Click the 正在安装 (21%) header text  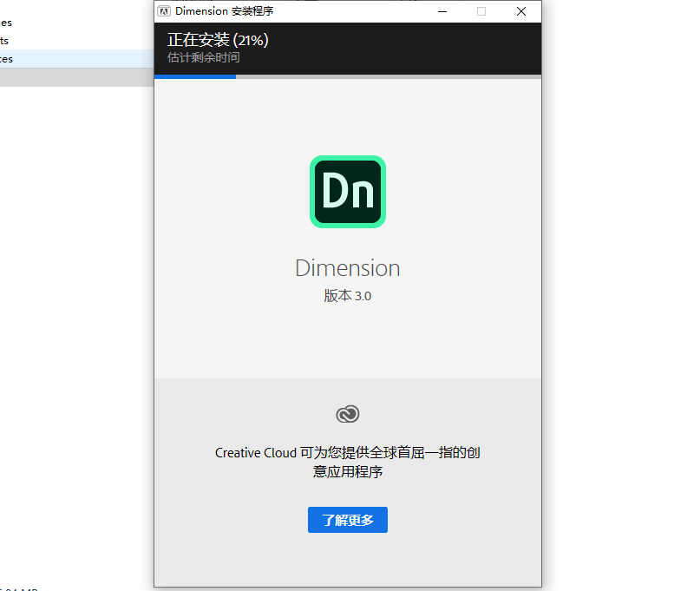pyautogui.click(x=215, y=40)
